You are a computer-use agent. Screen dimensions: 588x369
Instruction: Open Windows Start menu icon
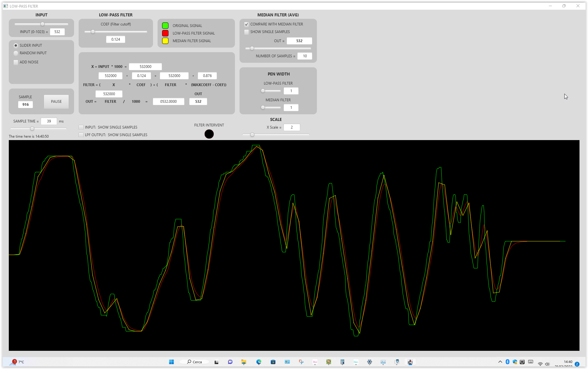click(x=171, y=362)
